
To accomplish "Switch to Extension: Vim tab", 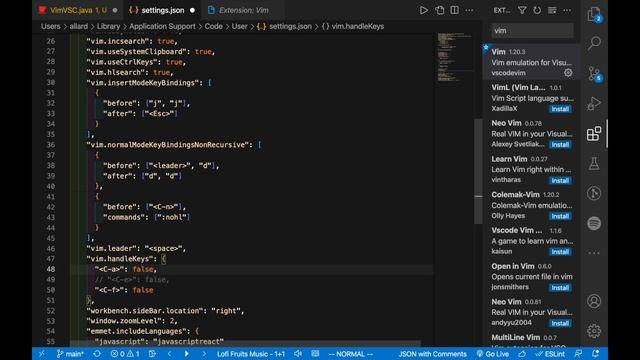I will [x=243, y=10].
